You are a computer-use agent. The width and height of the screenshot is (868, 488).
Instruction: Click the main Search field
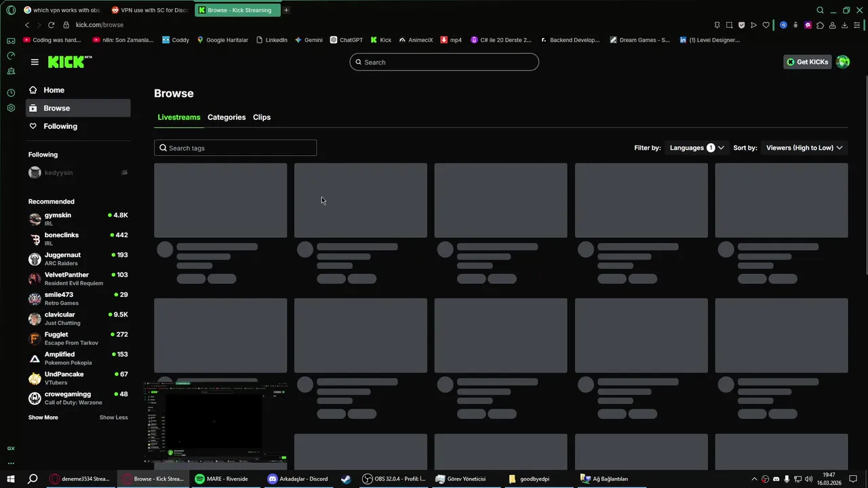[444, 62]
